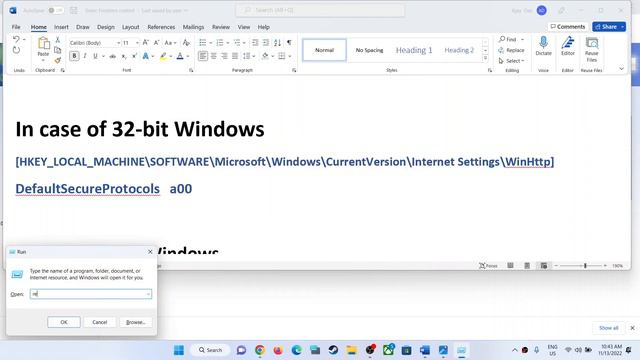Switch to the Insert tab
Image resolution: width=640 pixels, height=360 pixels.
tap(61, 27)
